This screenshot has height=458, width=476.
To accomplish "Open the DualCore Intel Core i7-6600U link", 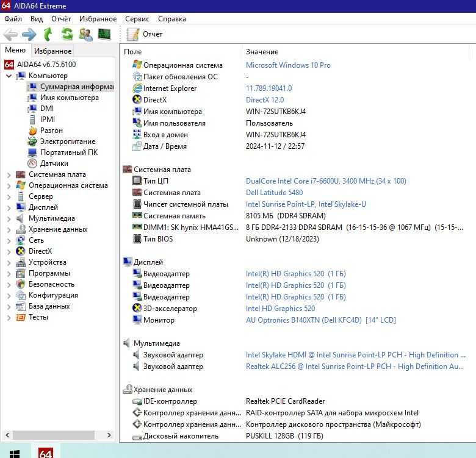I will [x=326, y=181].
